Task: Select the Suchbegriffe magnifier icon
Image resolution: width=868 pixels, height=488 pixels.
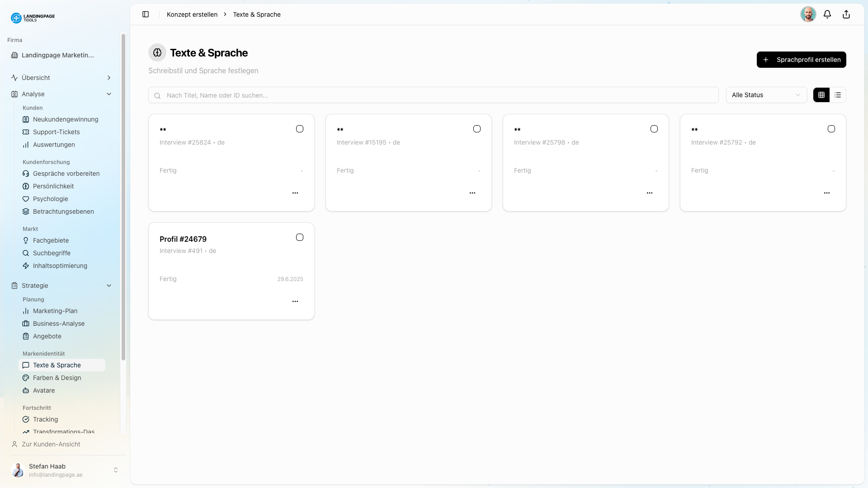Action: click(26, 253)
